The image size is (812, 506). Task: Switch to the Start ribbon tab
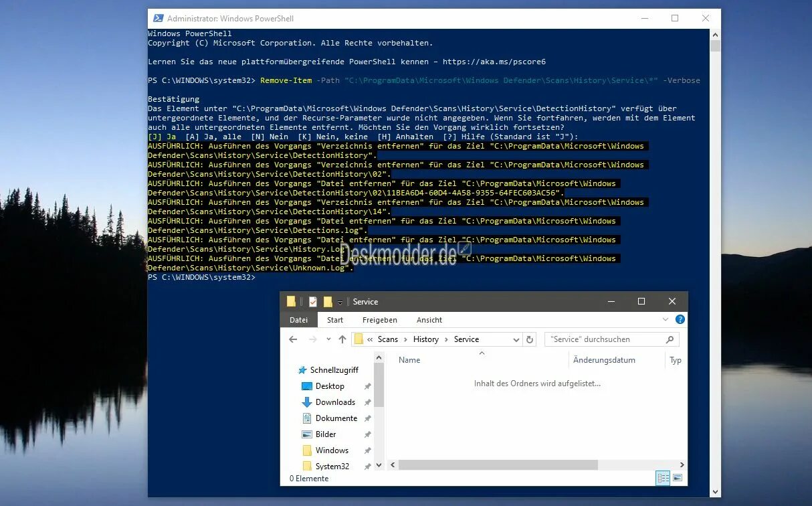point(335,320)
